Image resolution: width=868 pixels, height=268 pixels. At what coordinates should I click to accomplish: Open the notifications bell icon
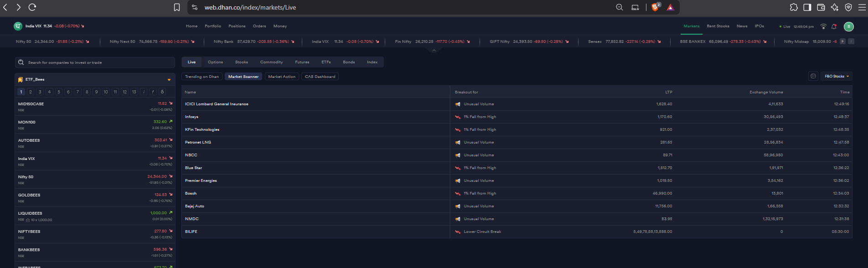(834, 26)
